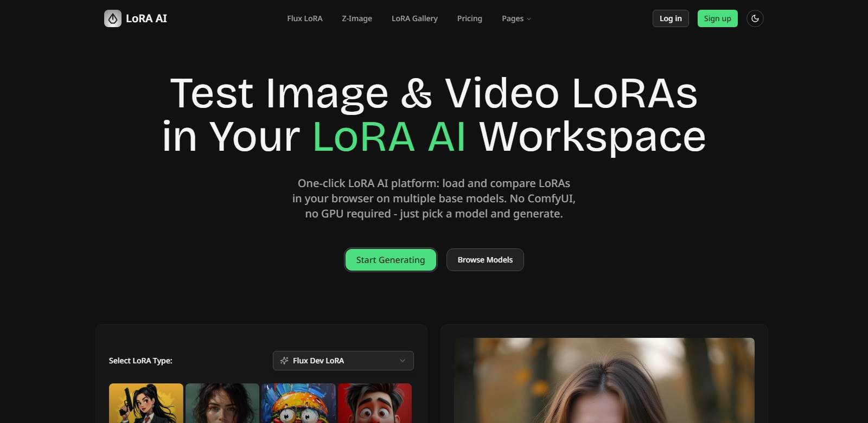The height and width of the screenshot is (423, 868).
Task: Open the Flux Dev LoRA type dropdown
Action: (343, 361)
